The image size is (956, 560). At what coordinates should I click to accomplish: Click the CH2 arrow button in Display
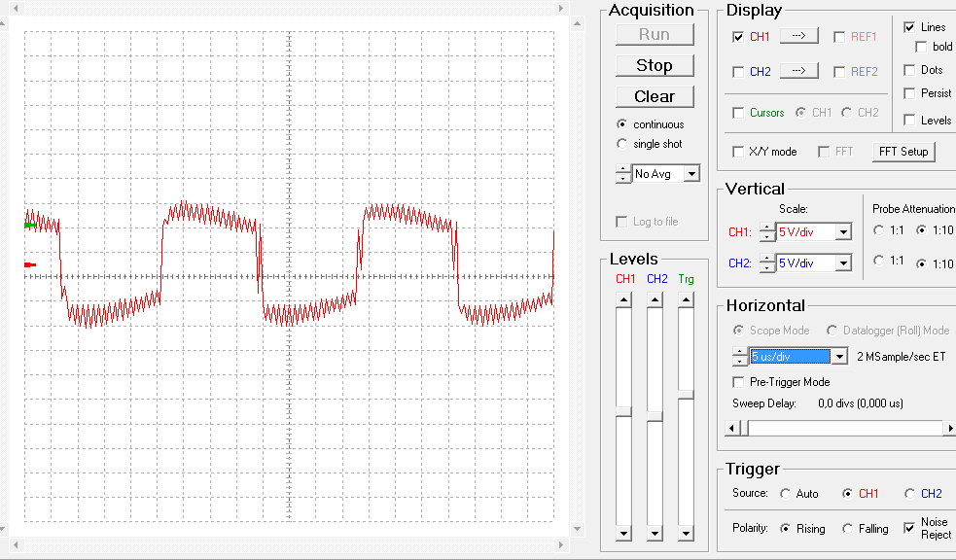(798, 71)
